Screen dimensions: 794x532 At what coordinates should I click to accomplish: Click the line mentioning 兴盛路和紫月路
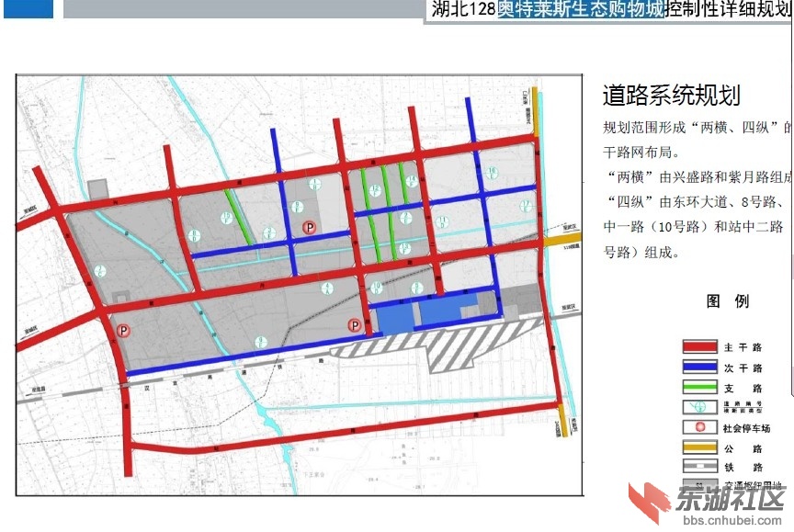(x=698, y=176)
